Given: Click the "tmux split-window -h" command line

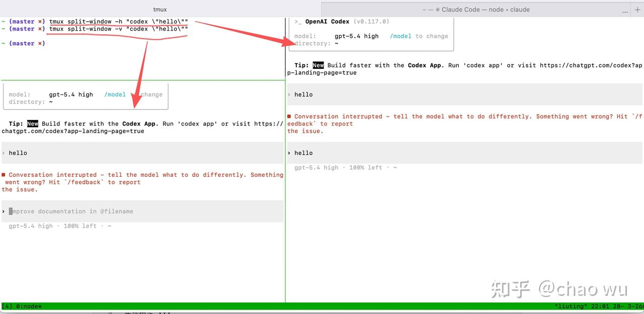Looking at the screenshot, I should (119, 22).
